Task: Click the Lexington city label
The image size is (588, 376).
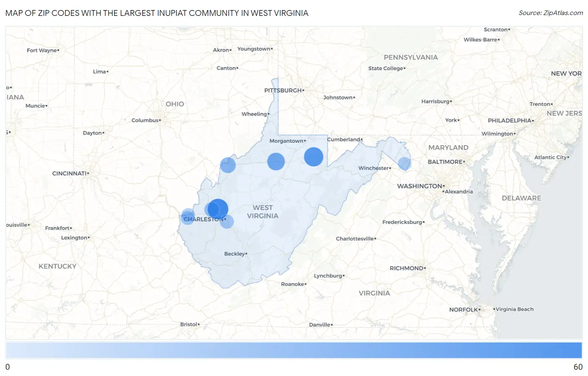Action: [x=74, y=238]
